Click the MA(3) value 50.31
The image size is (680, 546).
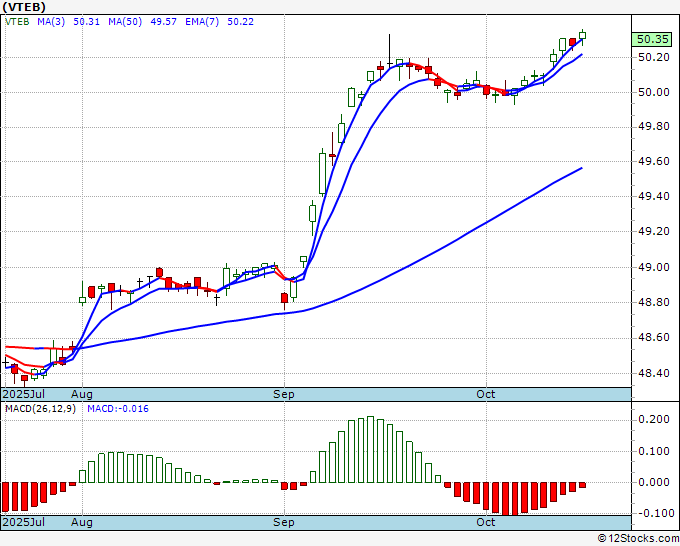point(86,22)
